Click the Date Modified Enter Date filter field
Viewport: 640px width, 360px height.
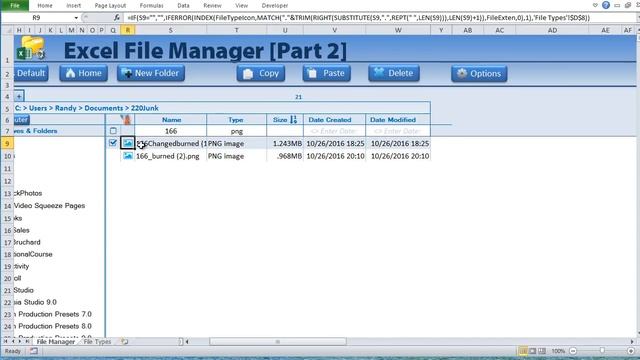click(398, 131)
